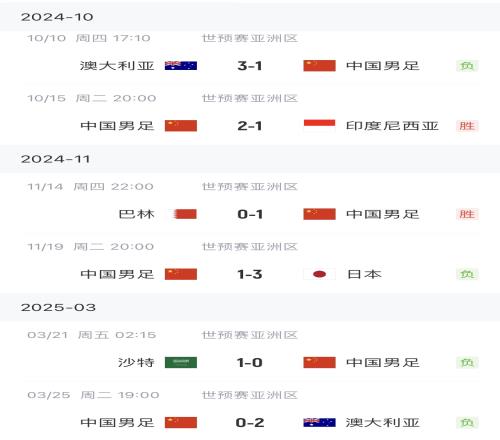Click Japan flag icon
The image size is (500, 440).
(319, 274)
